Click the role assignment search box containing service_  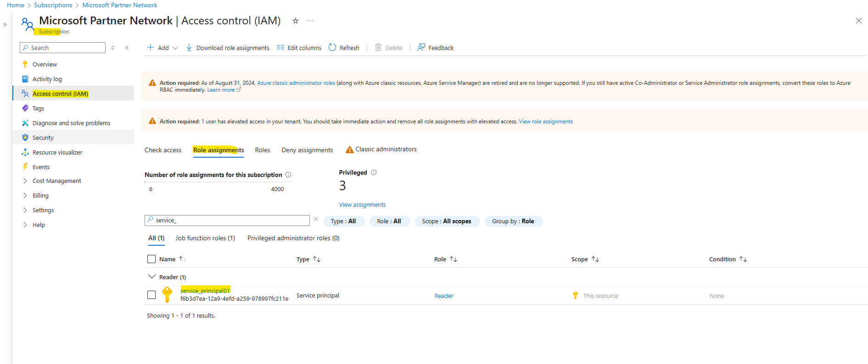click(227, 221)
